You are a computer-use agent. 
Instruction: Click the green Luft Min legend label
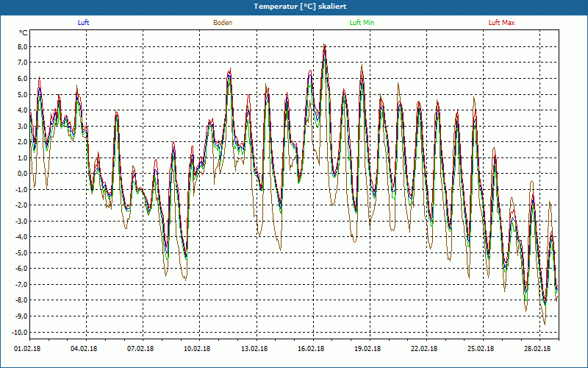click(362, 23)
